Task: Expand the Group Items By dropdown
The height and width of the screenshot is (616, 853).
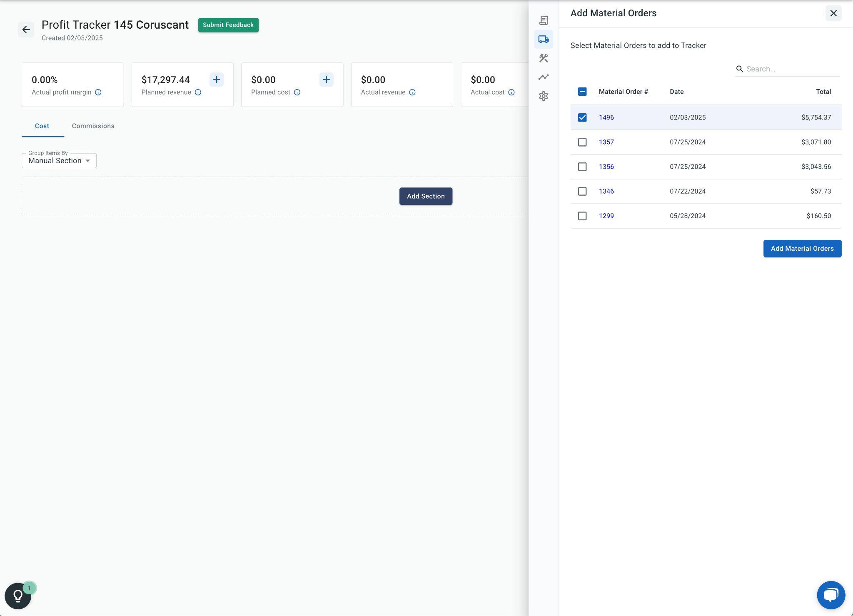Action: 59,161
